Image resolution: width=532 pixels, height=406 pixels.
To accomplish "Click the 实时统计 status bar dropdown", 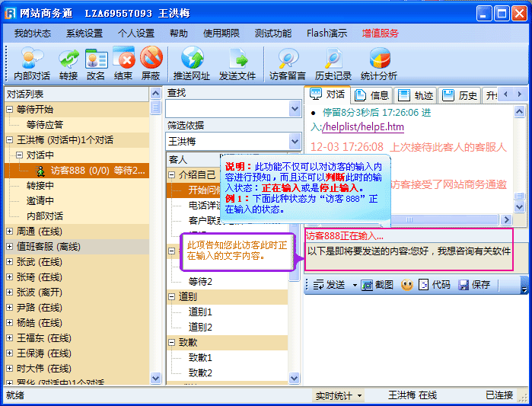I will (339, 396).
